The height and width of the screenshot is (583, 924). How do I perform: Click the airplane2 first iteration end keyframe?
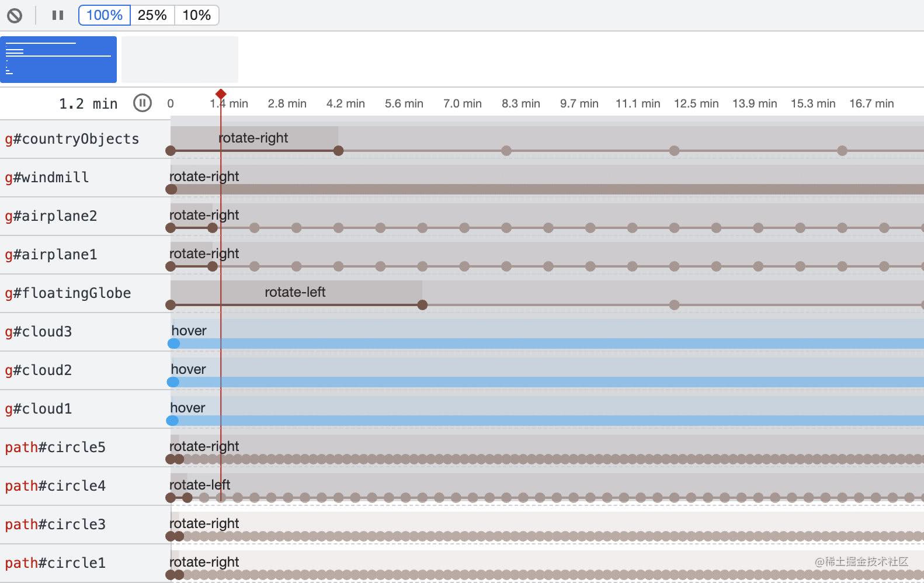(213, 228)
